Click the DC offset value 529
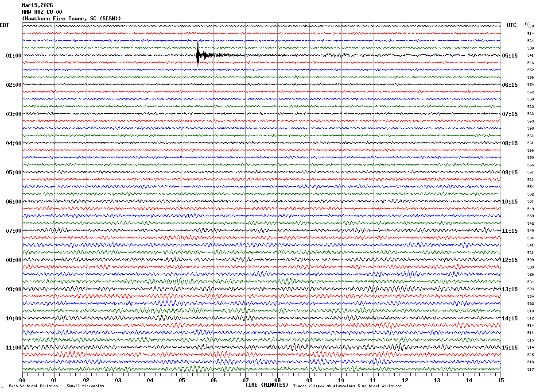Screen dimensions: 536x392 [530, 260]
